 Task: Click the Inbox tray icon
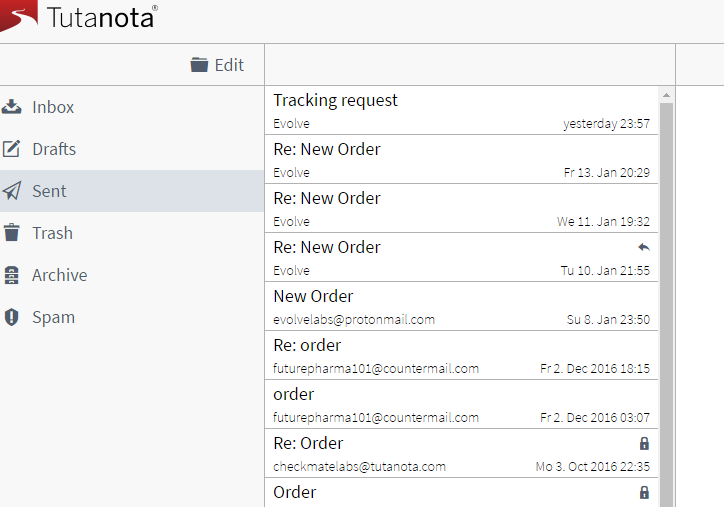(12, 107)
